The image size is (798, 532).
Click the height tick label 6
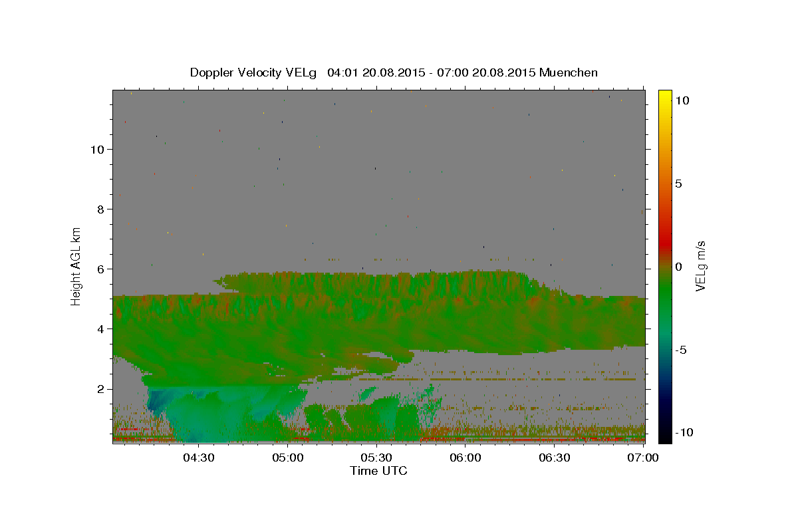tap(101, 269)
